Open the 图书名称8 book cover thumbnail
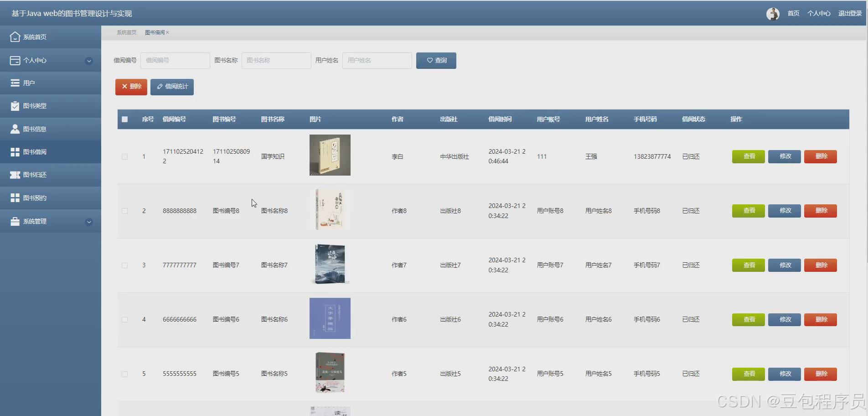The width and height of the screenshot is (868, 416). tap(330, 209)
